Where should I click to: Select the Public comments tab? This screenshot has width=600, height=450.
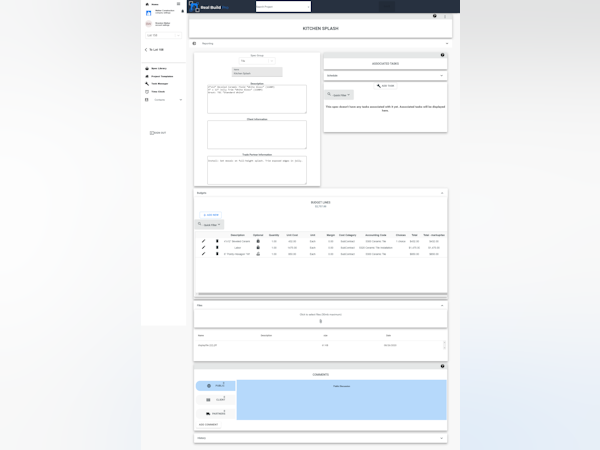[215, 386]
